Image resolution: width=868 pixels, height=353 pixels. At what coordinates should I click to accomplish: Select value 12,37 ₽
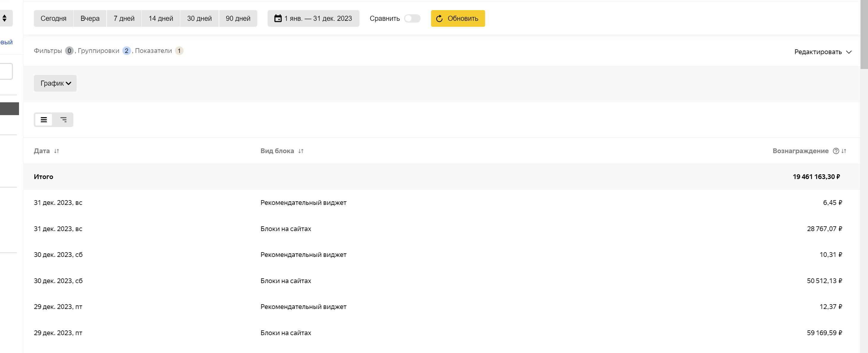pos(831,306)
